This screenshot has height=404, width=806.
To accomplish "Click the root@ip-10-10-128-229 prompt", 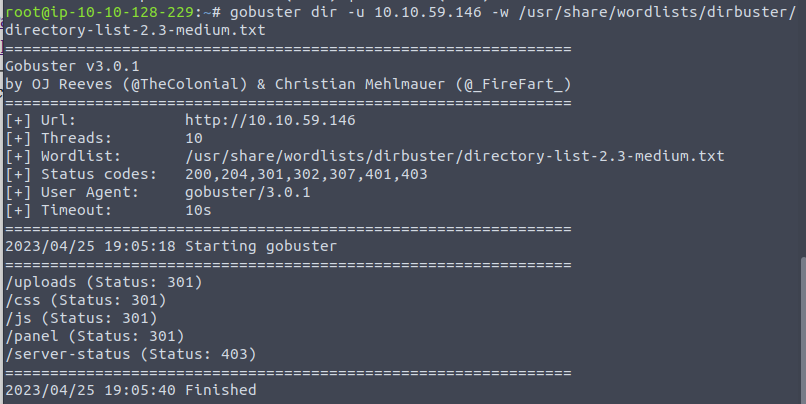I will point(100,11).
